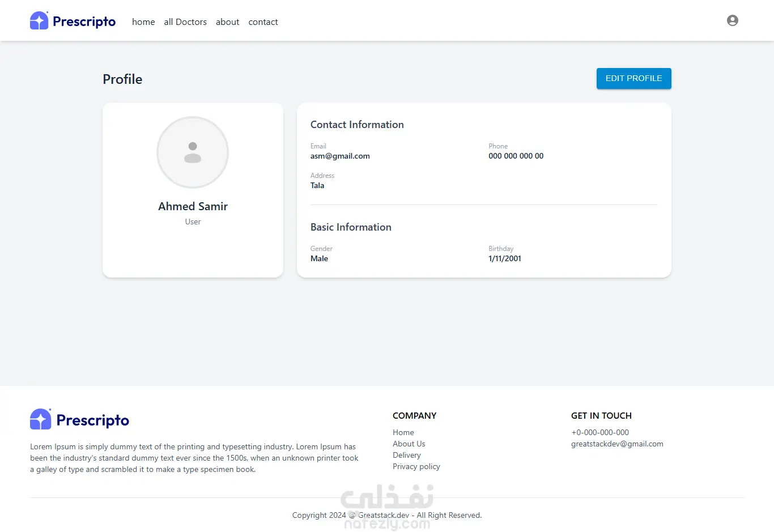Click the profile avatar placeholder image

193,152
